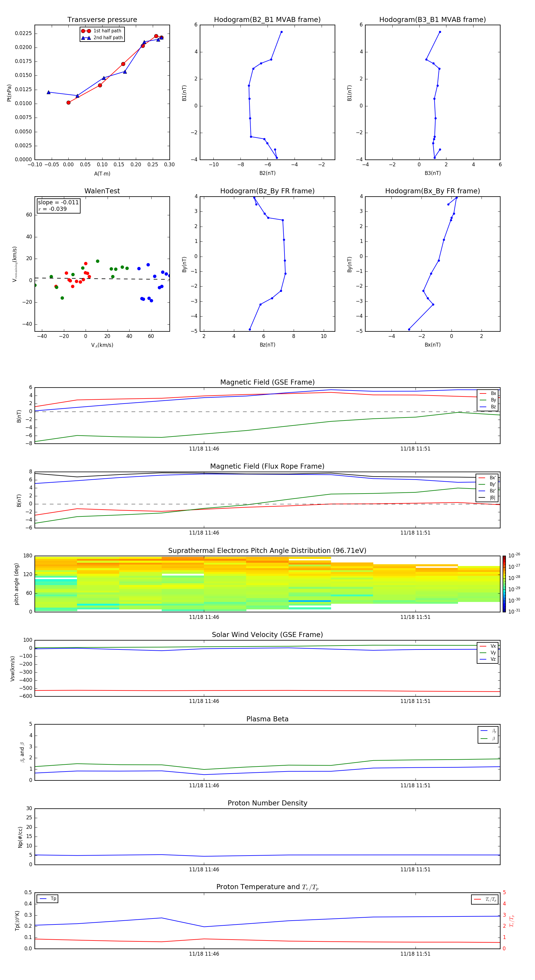535x980 pixels.
Task: Click the '1st half path' legend entry
Action: [x=101, y=31]
